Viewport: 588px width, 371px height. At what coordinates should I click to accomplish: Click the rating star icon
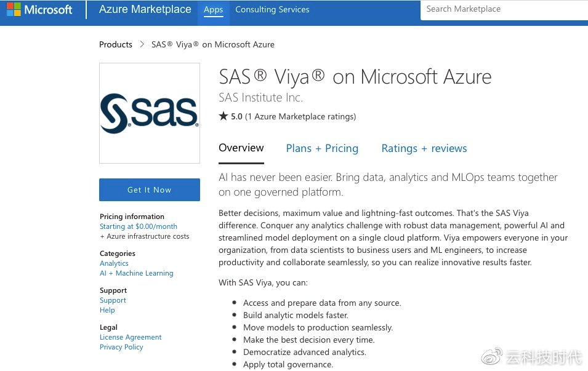(x=224, y=116)
